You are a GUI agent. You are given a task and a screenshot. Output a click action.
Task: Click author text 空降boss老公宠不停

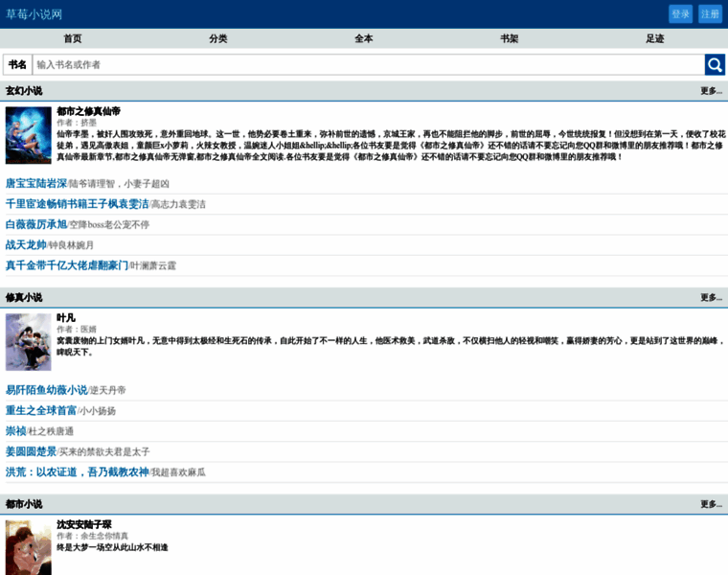coord(109,225)
